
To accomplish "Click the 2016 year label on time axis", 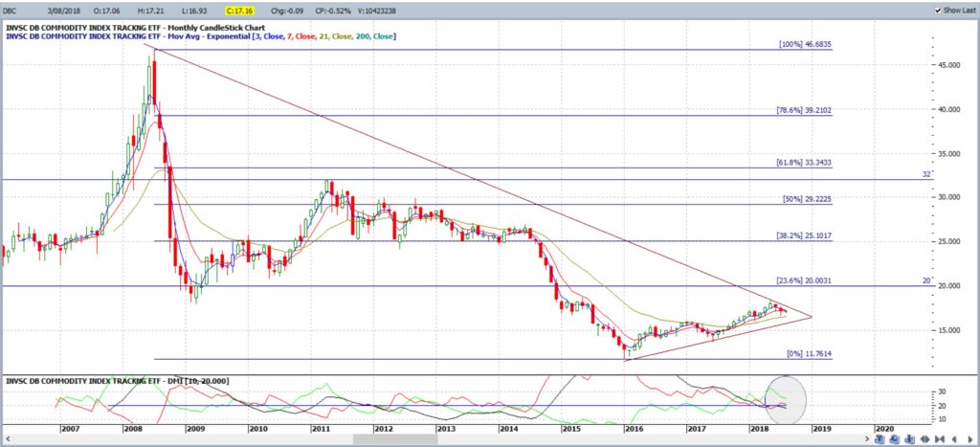I will click(634, 430).
